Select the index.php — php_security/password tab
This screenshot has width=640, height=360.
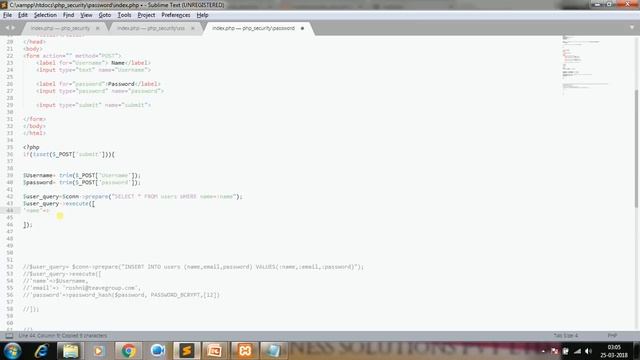[x=253, y=28]
